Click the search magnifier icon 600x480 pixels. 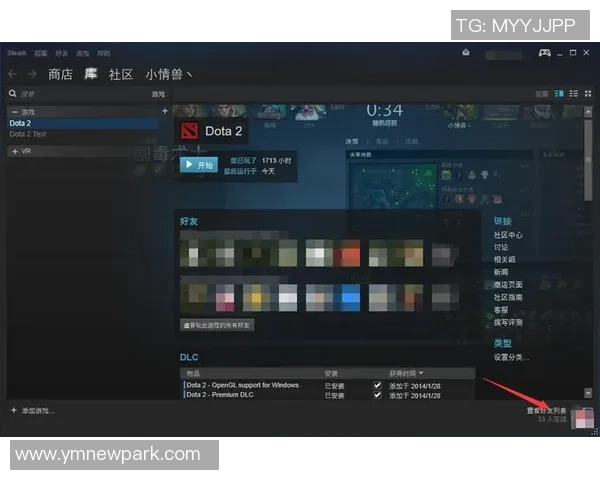click(13, 93)
